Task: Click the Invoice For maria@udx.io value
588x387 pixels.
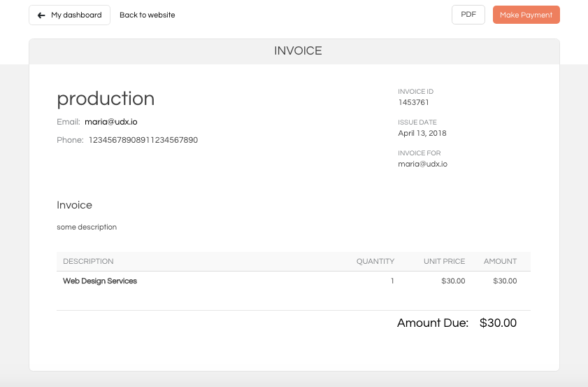Action: (422, 164)
